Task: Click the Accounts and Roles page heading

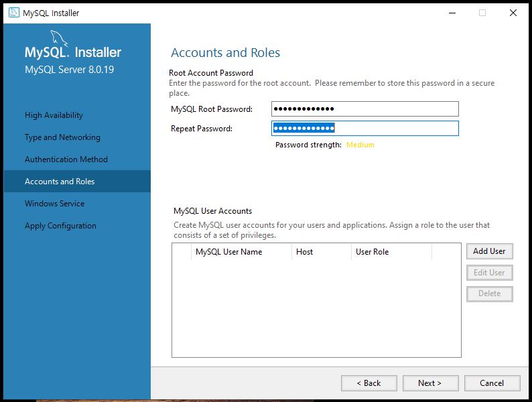Action: tap(225, 52)
